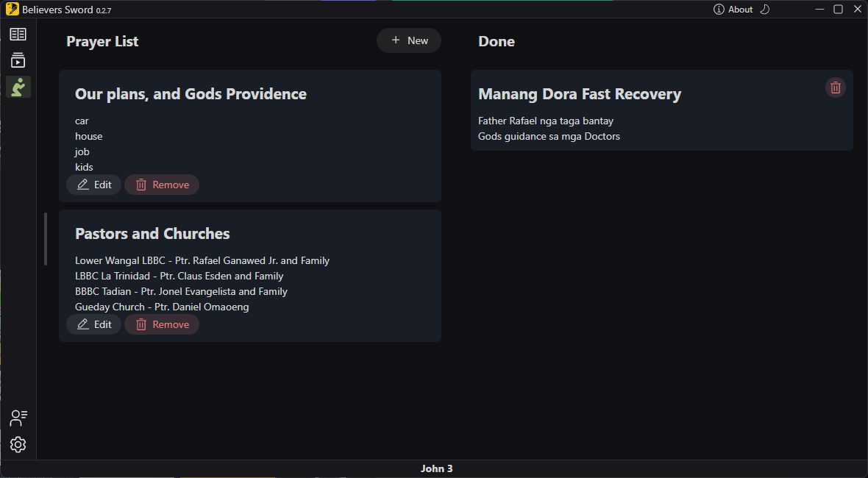Edit the Our plans, and Gods Providence prayer
Screen dimensions: 868x478
[x=93, y=185]
